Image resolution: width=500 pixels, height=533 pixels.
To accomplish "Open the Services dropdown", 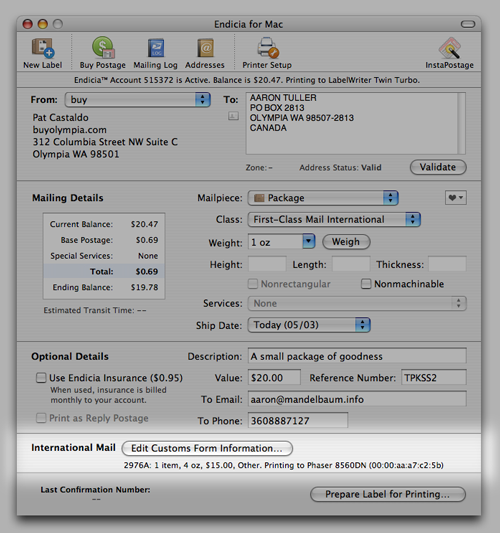I will (x=357, y=303).
